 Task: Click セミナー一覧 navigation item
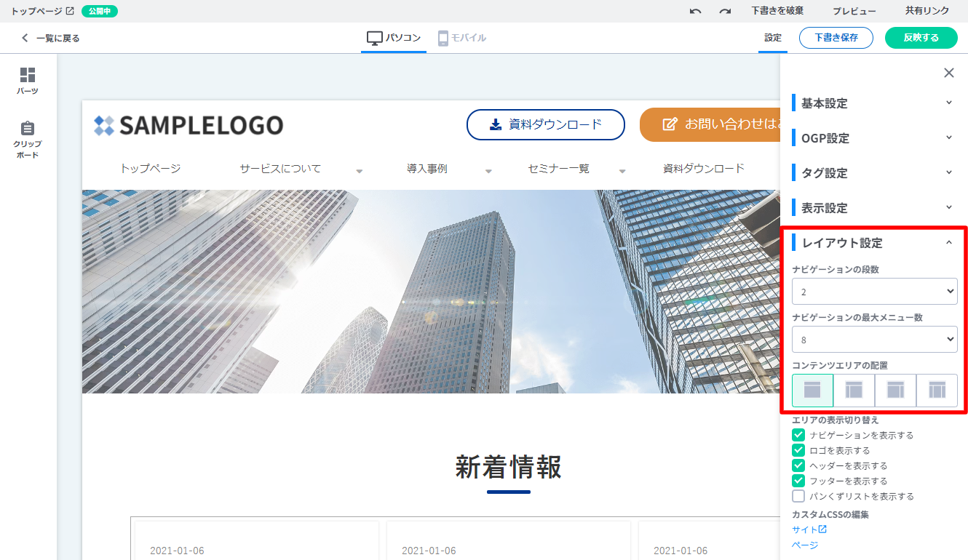click(559, 169)
